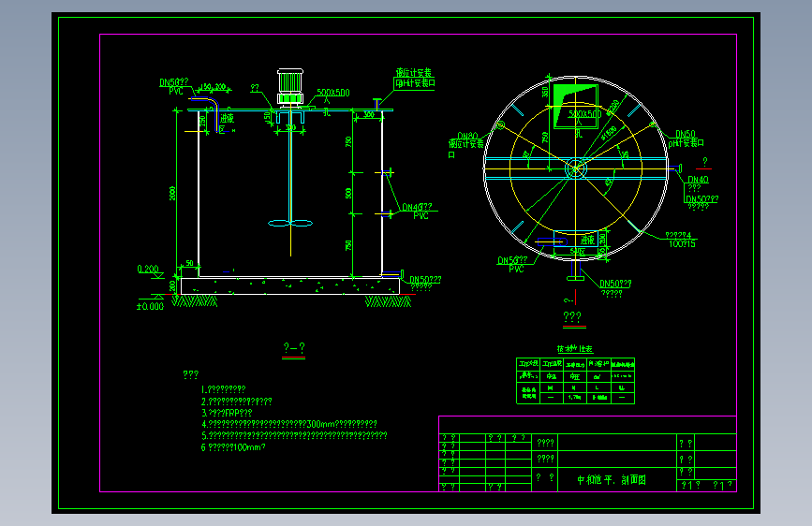Click the center hub of the circular plan view
812x526 pixels.
[576, 168]
